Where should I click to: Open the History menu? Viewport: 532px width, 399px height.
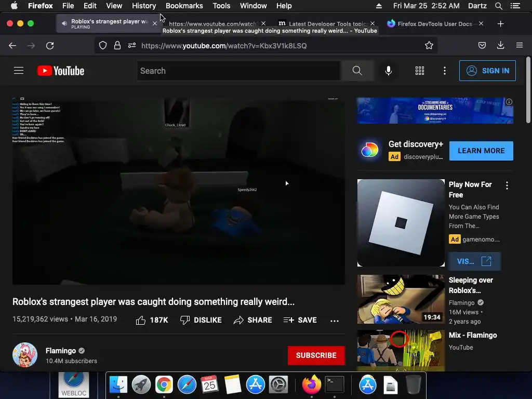tap(144, 6)
